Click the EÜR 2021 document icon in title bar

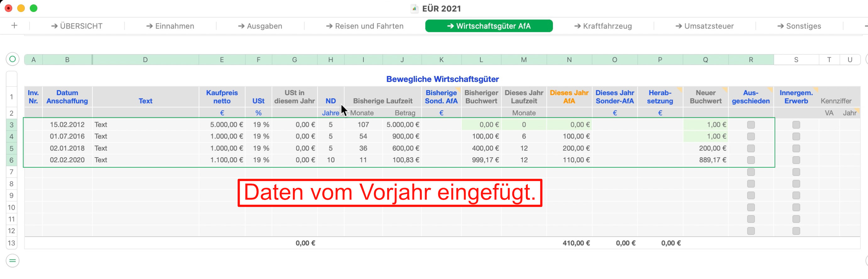414,8
